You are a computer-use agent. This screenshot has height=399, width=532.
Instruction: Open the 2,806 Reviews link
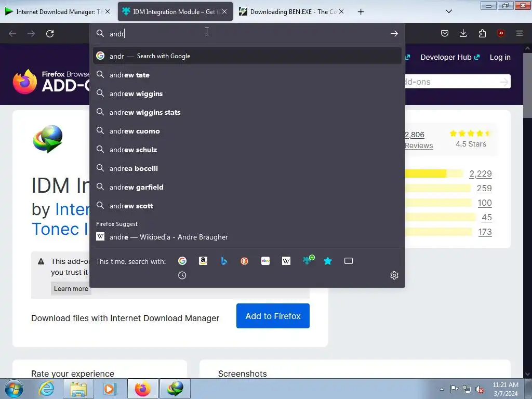(x=419, y=140)
